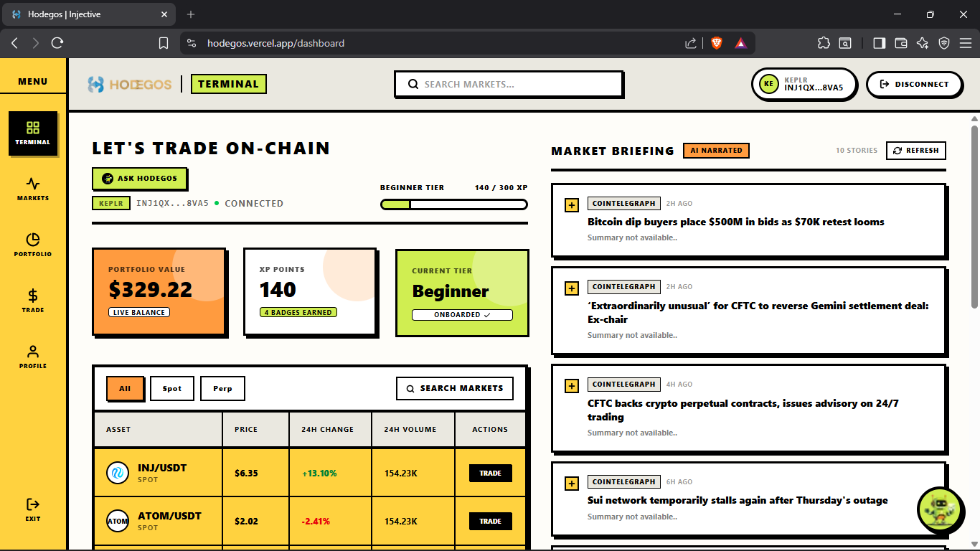Image resolution: width=980 pixels, height=551 pixels.
Task: Open Brave Shields lion icon
Action: point(716,43)
